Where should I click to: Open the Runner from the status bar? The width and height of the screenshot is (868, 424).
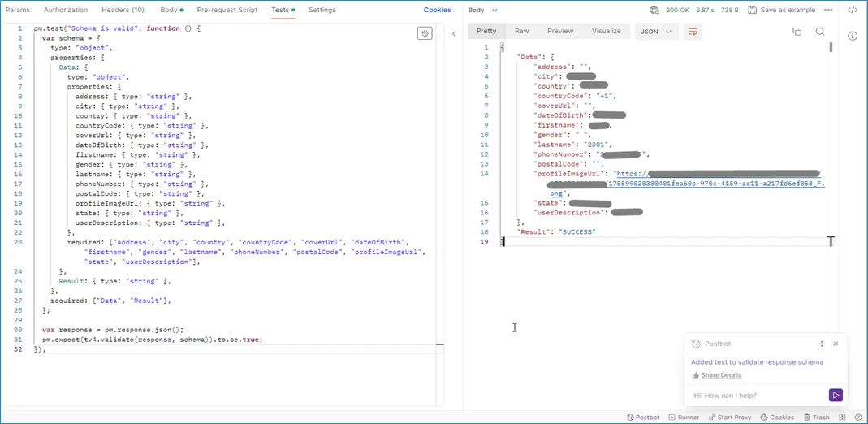(x=684, y=418)
